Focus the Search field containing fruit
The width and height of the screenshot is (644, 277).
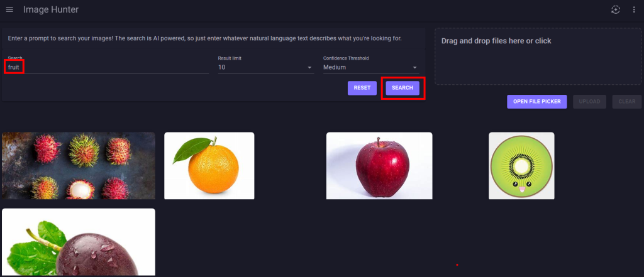108,67
